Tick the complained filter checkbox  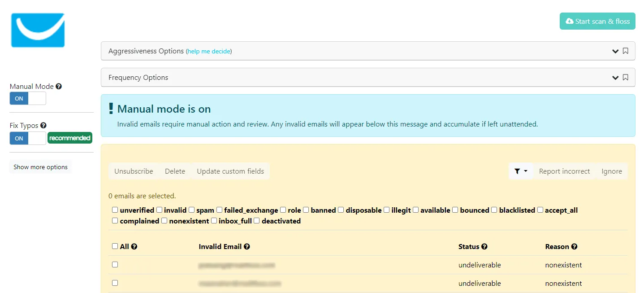[115, 221]
